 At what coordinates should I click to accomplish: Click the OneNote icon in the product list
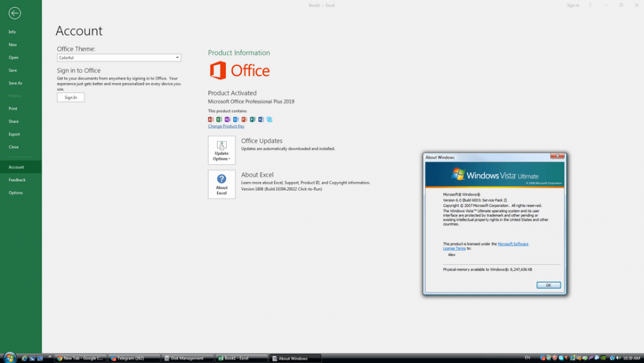227,119
